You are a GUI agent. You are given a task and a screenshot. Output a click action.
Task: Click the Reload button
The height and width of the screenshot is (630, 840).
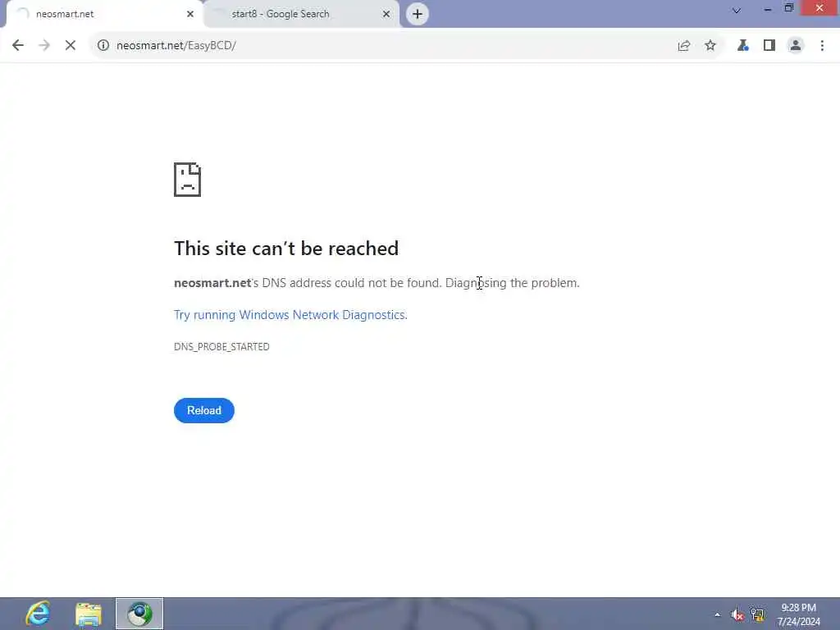coord(204,410)
